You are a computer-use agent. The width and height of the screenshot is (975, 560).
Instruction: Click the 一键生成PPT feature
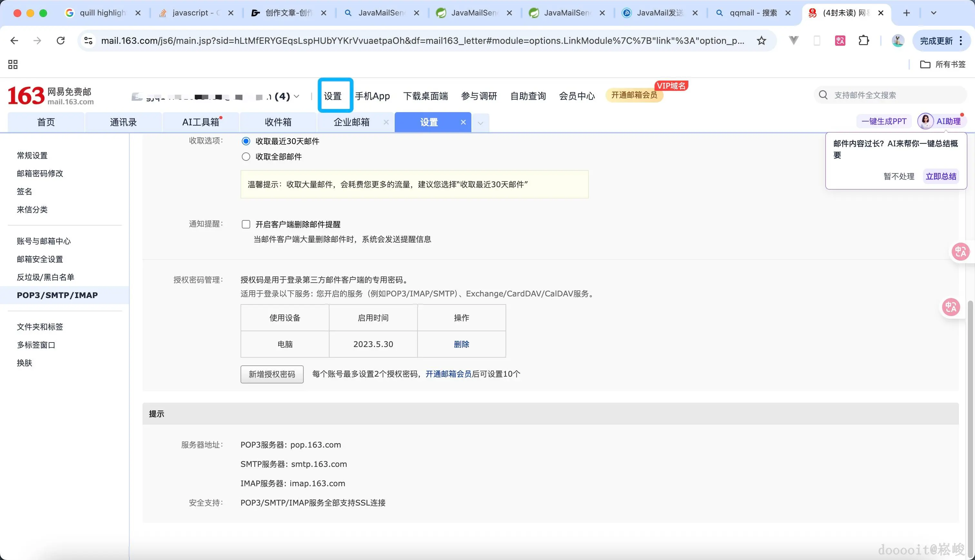pyautogui.click(x=883, y=121)
